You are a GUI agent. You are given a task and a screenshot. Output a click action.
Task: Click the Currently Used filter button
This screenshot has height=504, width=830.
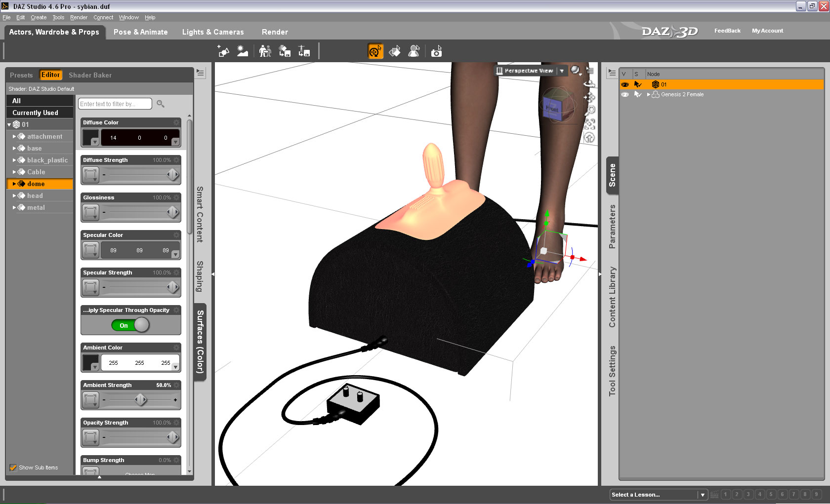[40, 113]
